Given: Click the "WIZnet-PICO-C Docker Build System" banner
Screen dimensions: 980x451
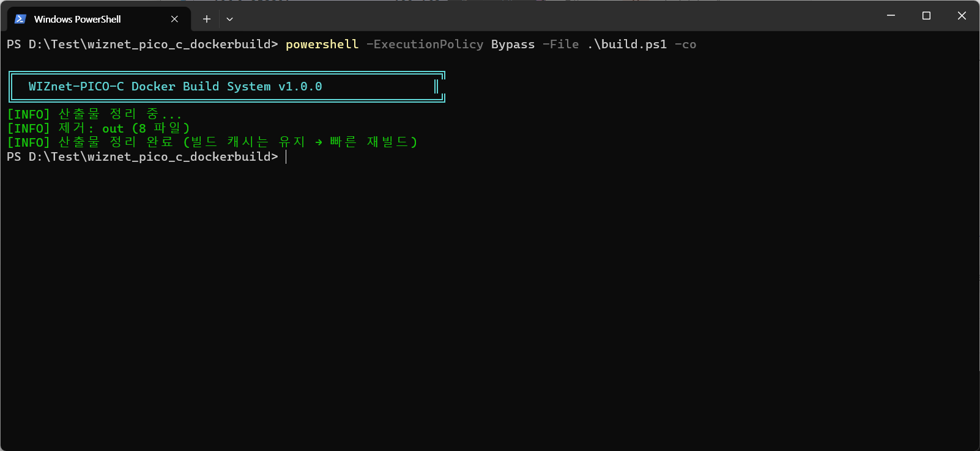Looking at the screenshot, I should click(175, 87).
